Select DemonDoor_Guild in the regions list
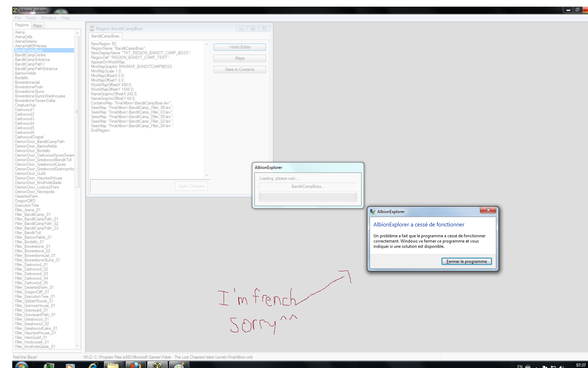The image size is (588, 368). [30, 173]
